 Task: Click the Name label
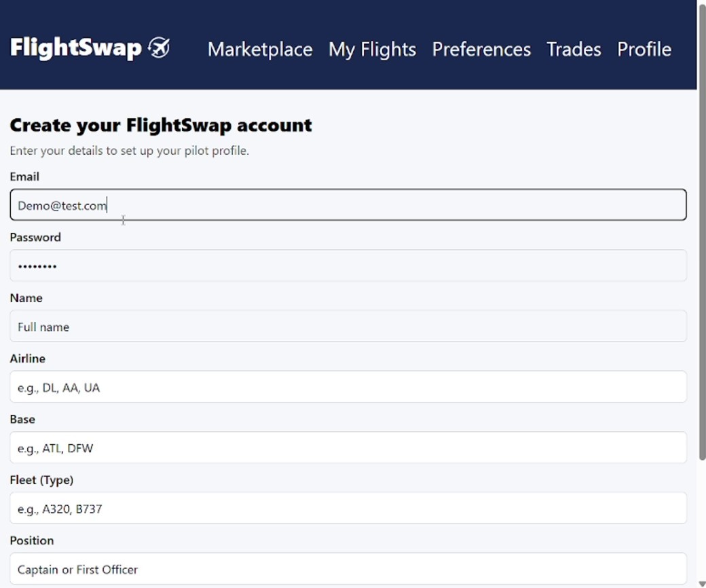tap(26, 298)
